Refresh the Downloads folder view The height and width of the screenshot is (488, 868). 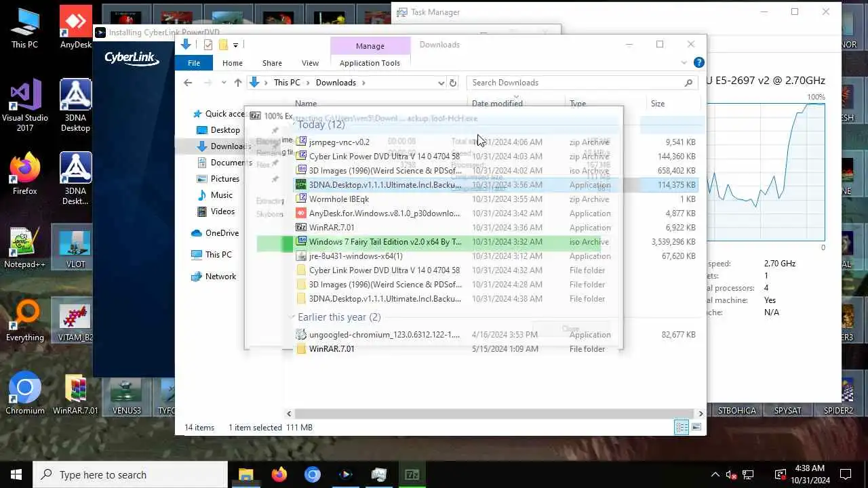pyautogui.click(x=453, y=83)
